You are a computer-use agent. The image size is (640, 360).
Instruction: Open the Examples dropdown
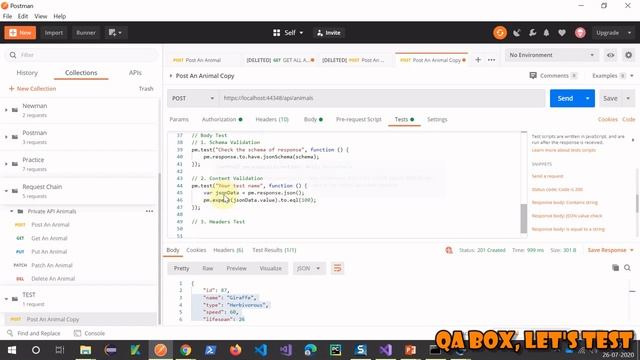tap(613, 76)
